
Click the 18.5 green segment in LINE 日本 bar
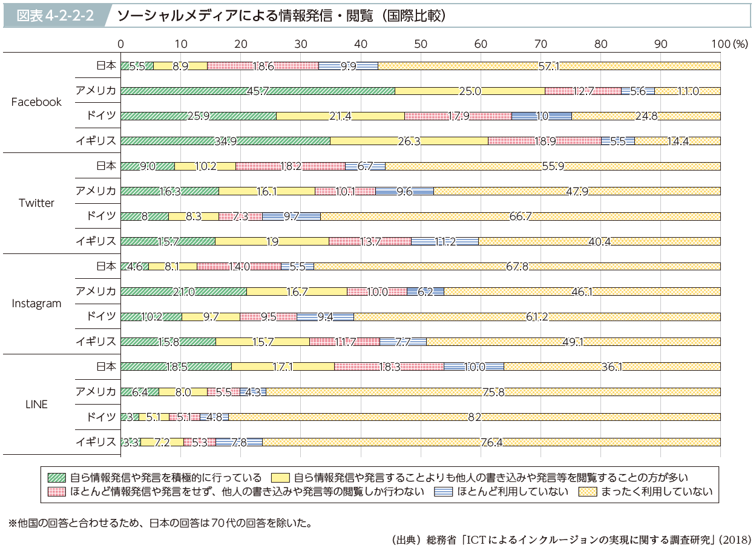click(176, 366)
